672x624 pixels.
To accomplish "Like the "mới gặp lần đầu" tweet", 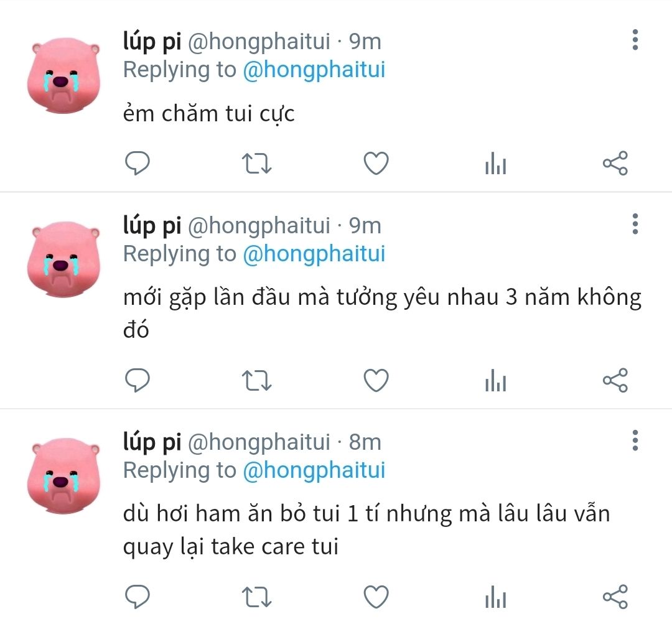I will point(376,380).
